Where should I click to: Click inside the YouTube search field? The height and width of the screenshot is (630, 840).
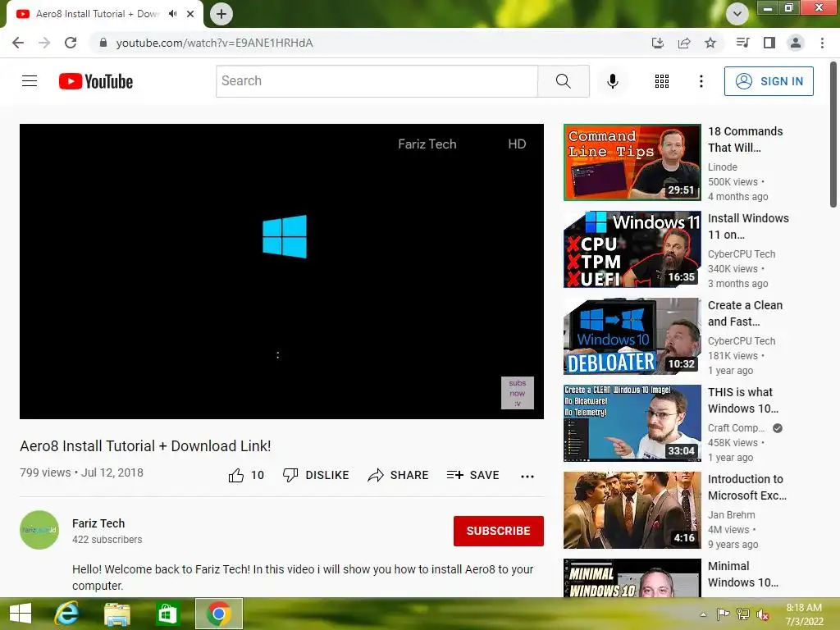pyautogui.click(x=377, y=81)
